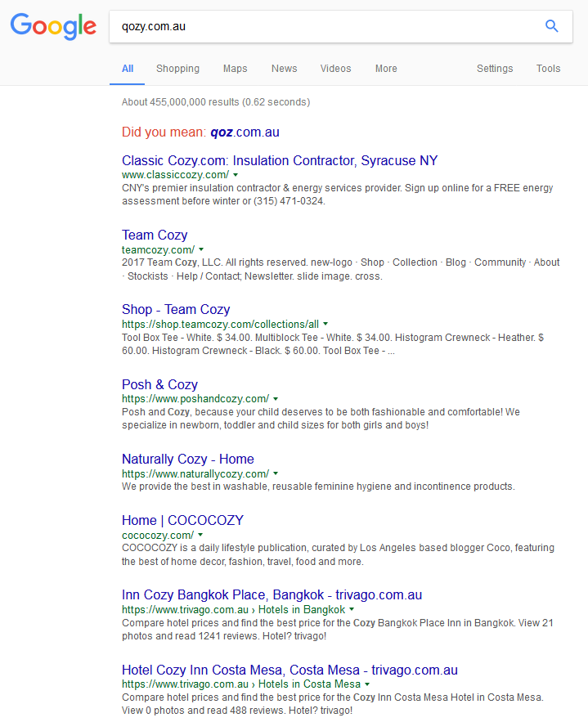Click the https://www.poshandcozy.com/ URL text

coord(195,399)
